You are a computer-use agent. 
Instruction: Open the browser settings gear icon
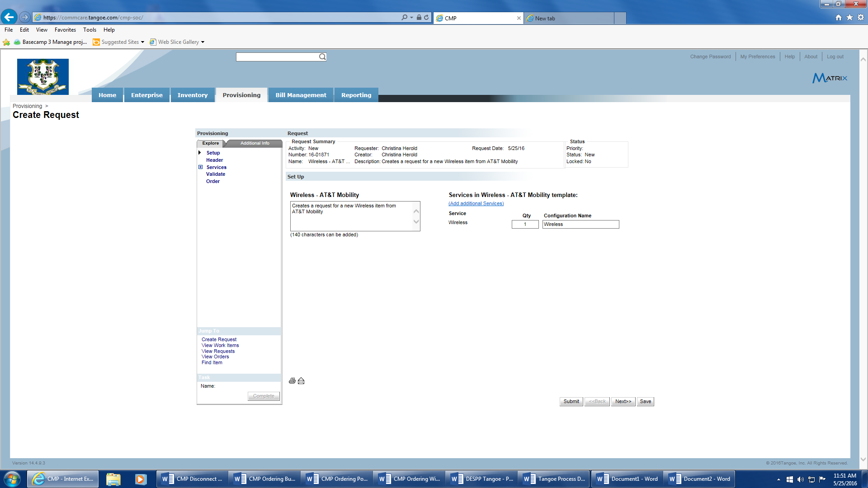(860, 18)
